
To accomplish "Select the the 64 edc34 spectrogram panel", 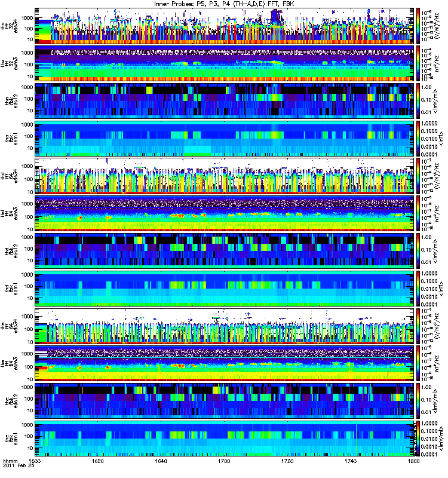I will (x=225, y=326).
